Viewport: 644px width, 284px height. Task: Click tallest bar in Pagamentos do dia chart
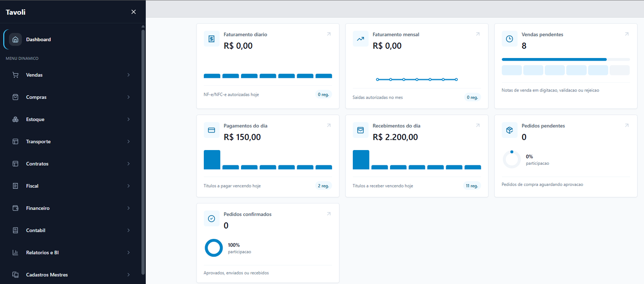click(x=212, y=160)
